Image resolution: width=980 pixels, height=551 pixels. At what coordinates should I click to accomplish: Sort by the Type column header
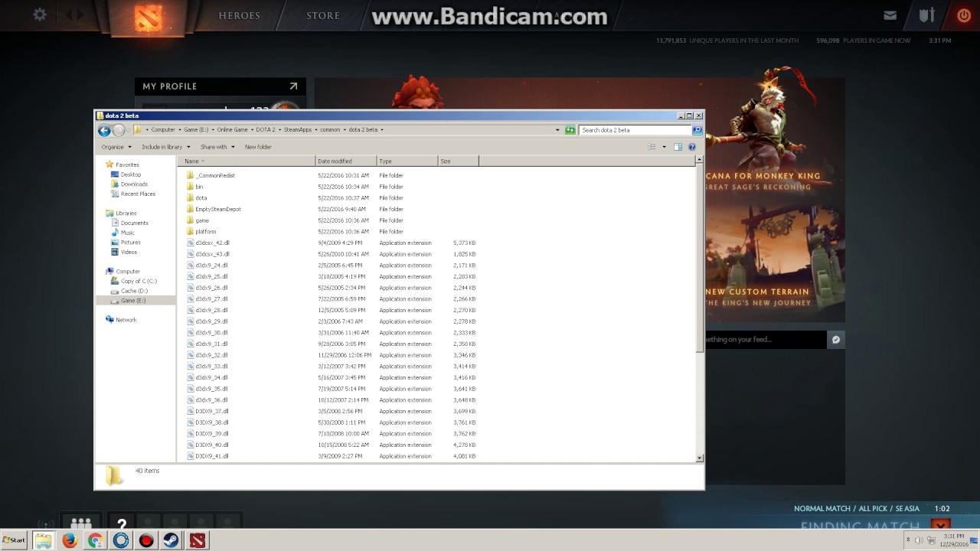point(407,161)
